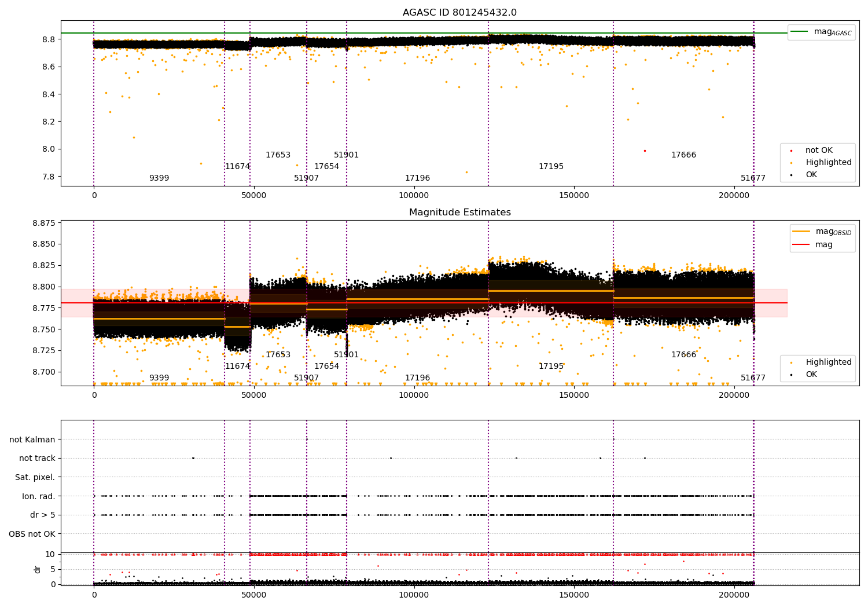Click the 8.750 y-axis tick label
This screenshot has width=868, height=608.
pyautogui.click(x=43, y=329)
